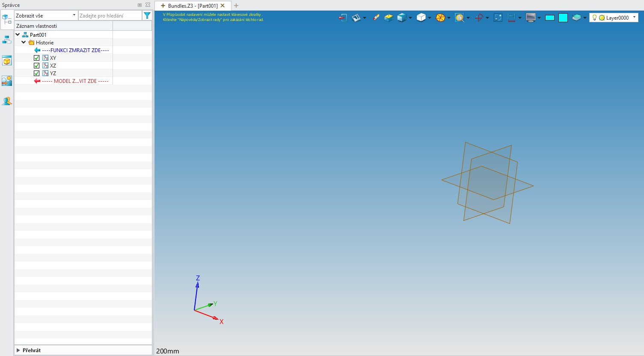Screen dimensions: 644x356
Task: Collapse the Historie folder
Action: [x=24, y=43]
